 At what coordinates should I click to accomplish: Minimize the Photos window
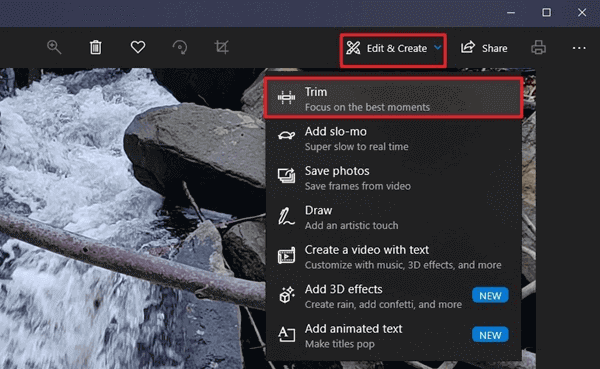511,13
